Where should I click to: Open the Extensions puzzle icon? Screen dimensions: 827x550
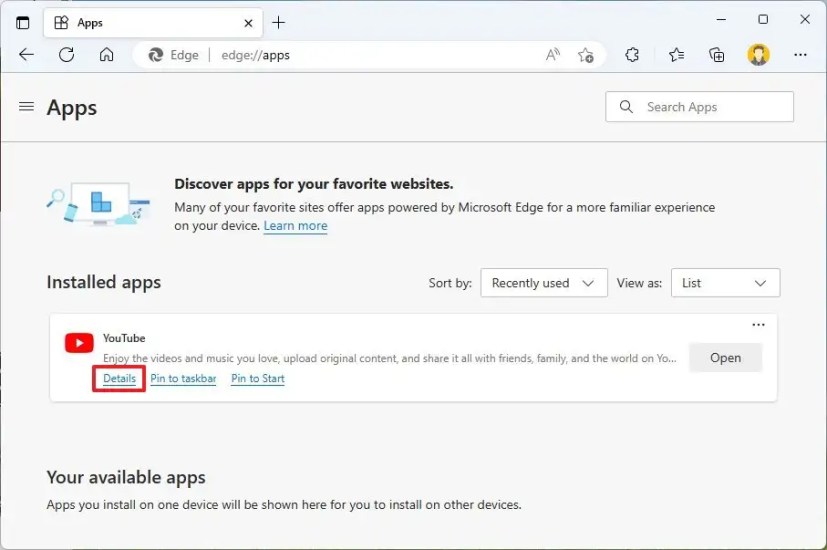pyautogui.click(x=632, y=55)
